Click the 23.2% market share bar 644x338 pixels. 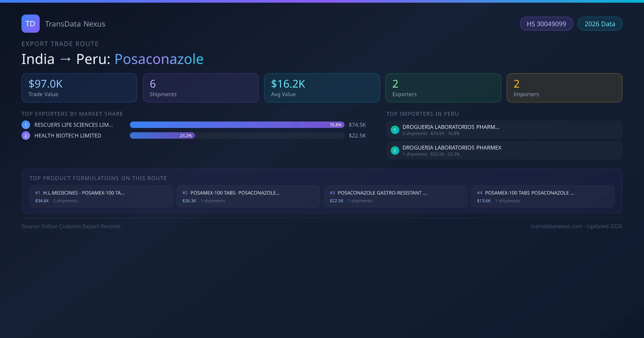(x=162, y=135)
